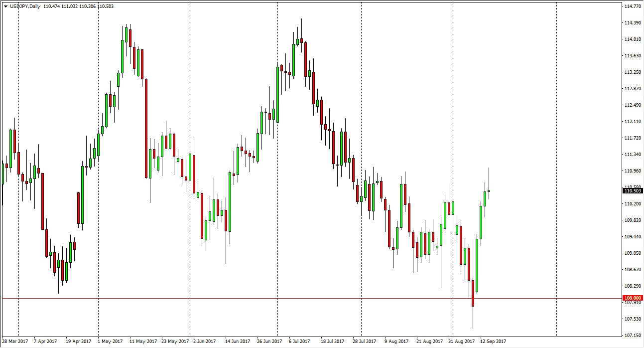Image resolution: width=644 pixels, height=348 pixels.
Task: Click the open price value 110.474
Action: 51,6
